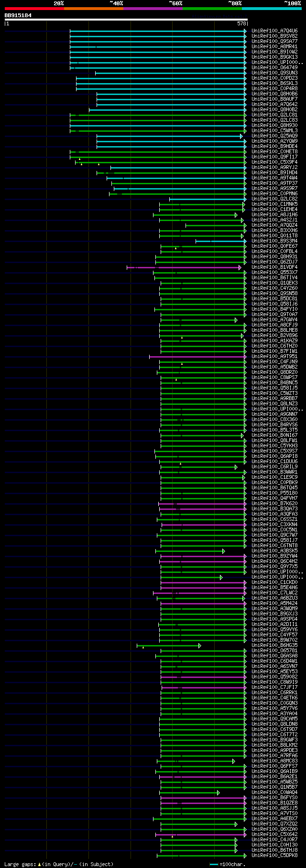Screen dimensions: 306x868
Task: Open hit UniRef100_Q9SA77
Action: coord(274,41)
